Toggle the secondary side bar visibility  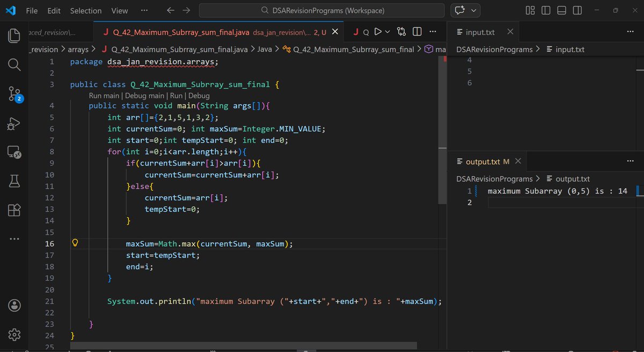(577, 10)
